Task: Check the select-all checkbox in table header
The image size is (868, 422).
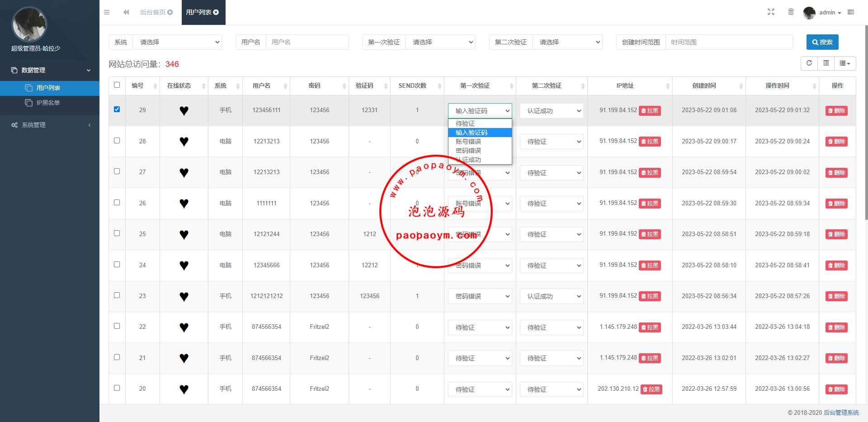Action: [x=117, y=85]
